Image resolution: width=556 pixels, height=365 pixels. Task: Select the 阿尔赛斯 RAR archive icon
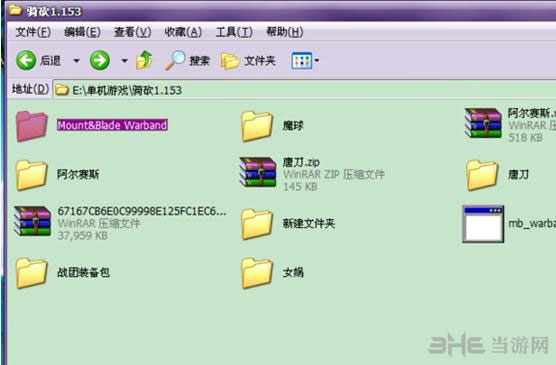(483, 123)
